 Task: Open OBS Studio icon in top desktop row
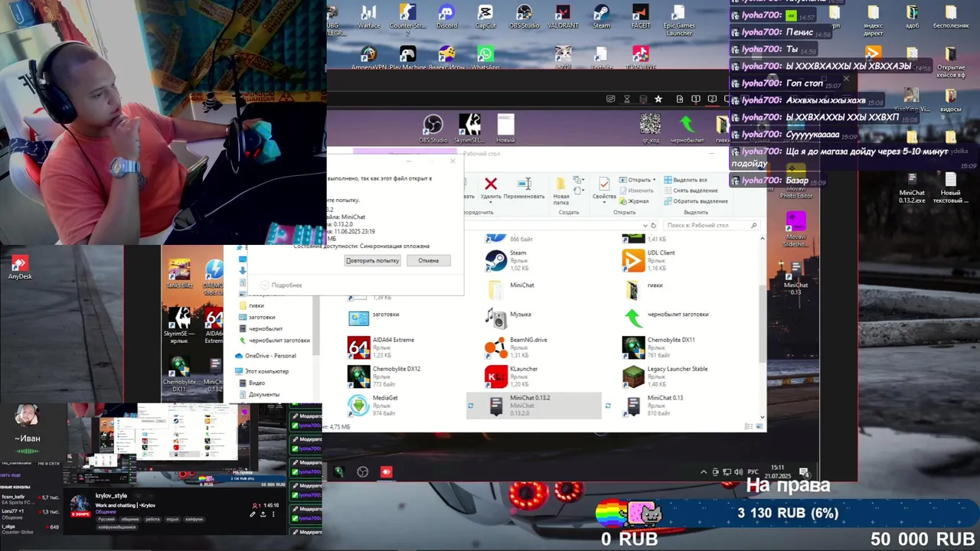(524, 17)
